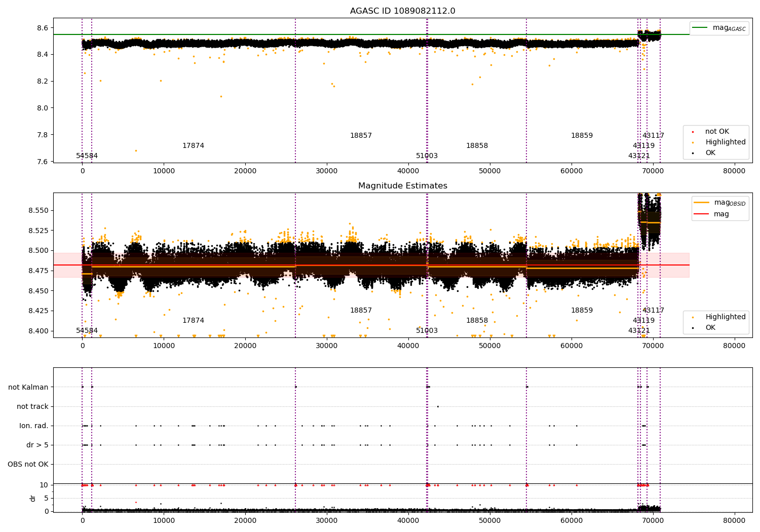
Task: Click obsid label 43121 in Magnitude Estimates plot
Action: pyautogui.click(x=639, y=330)
